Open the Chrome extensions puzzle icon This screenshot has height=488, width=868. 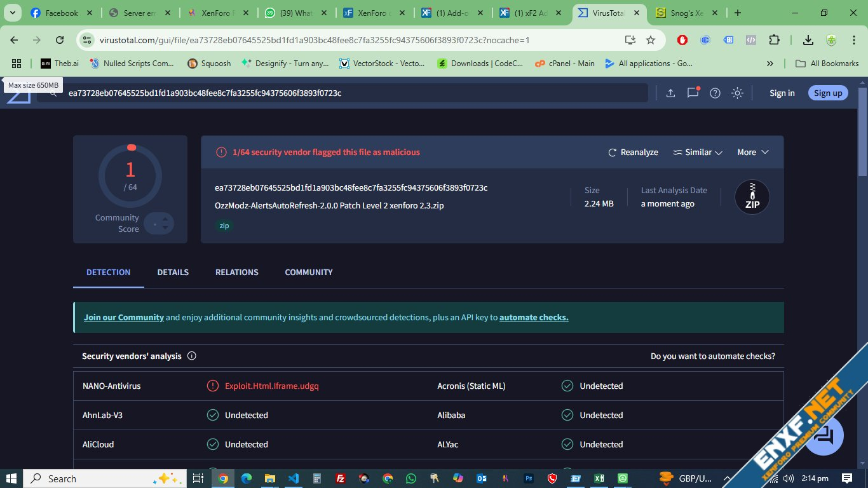coord(774,40)
